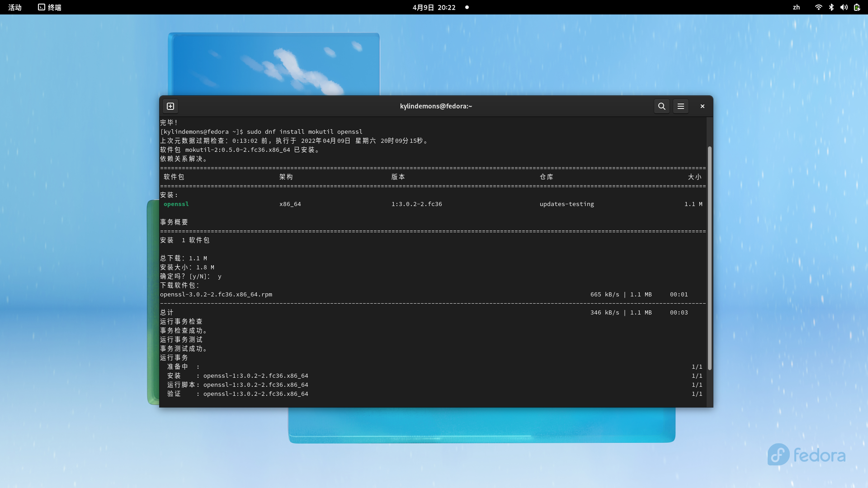Click the Bluetooth status icon
868x488 pixels.
(x=831, y=7)
